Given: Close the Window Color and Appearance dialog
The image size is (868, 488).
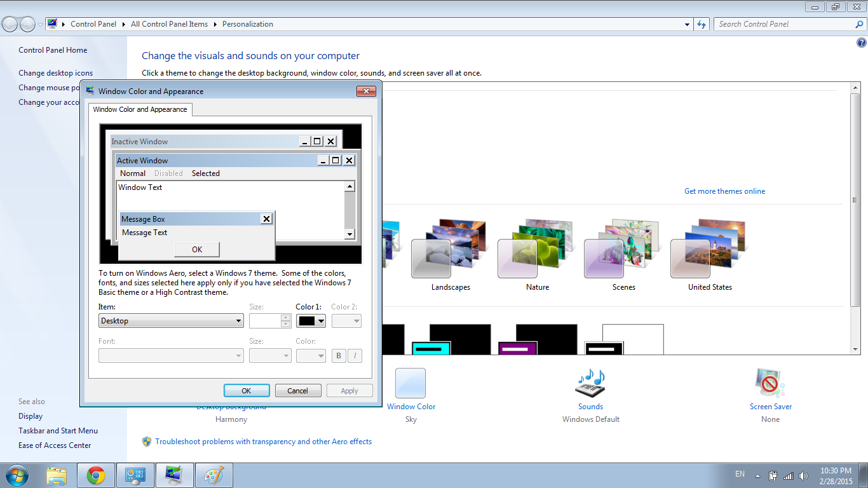Looking at the screenshot, I should [x=366, y=91].
